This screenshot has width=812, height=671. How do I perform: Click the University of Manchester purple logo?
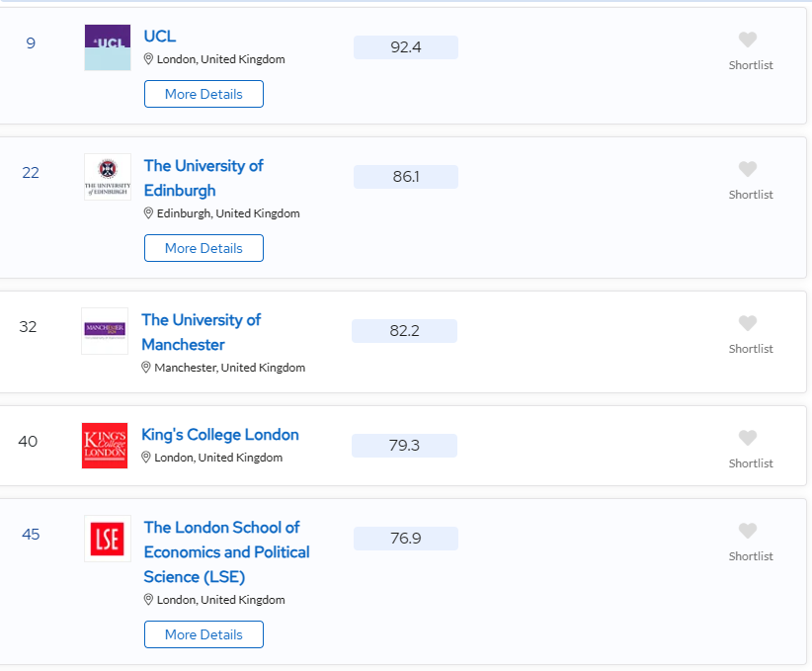pos(105,331)
